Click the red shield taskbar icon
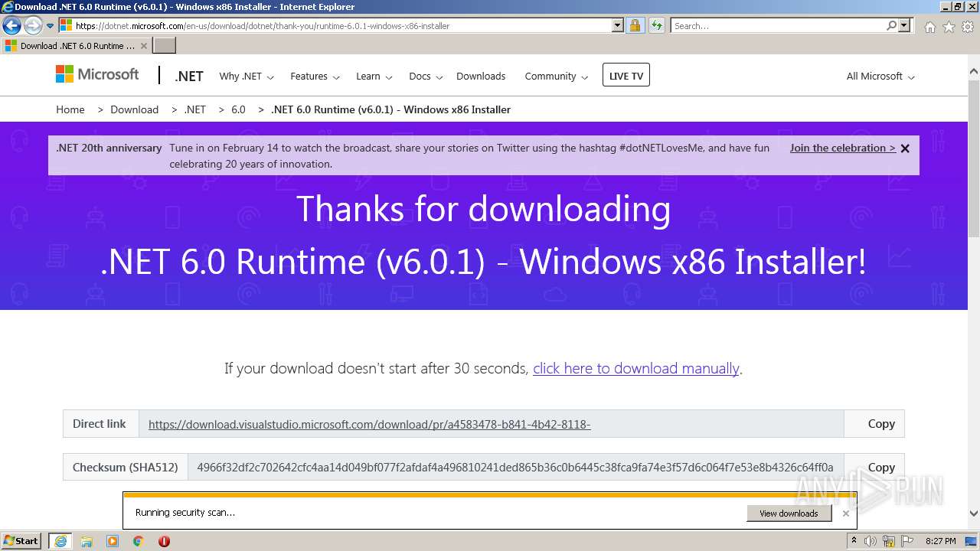980x551 pixels. [164, 541]
